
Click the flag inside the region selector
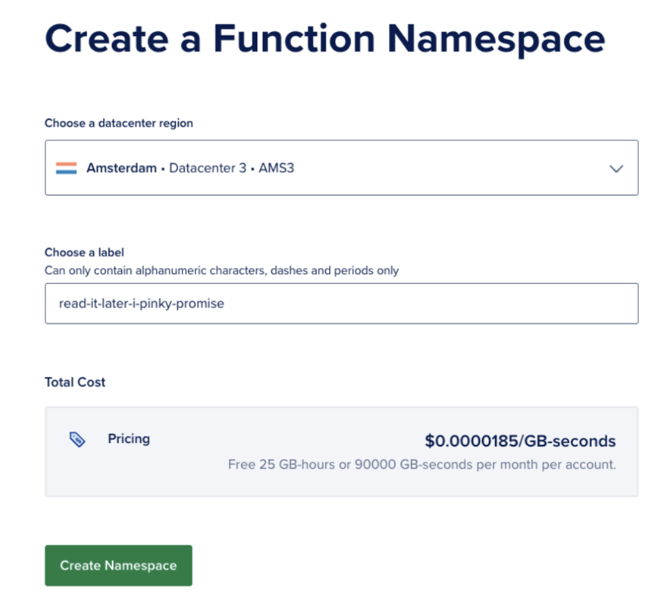click(69, 168)
